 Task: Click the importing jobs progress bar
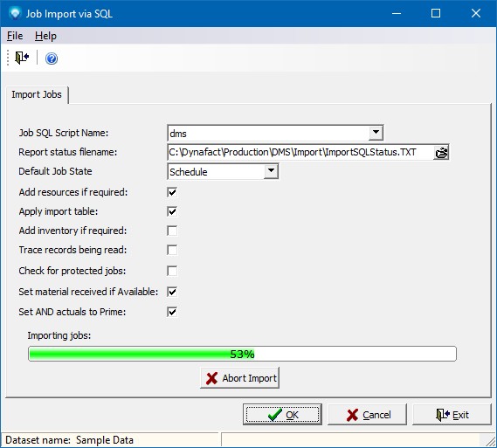(x=242, y=354)
